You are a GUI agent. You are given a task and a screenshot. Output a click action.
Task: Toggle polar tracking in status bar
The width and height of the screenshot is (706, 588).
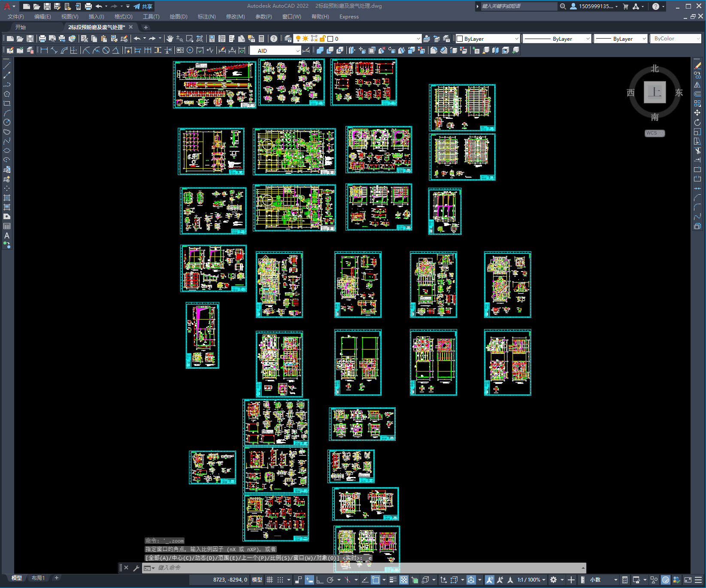click(x=330, y=580)
